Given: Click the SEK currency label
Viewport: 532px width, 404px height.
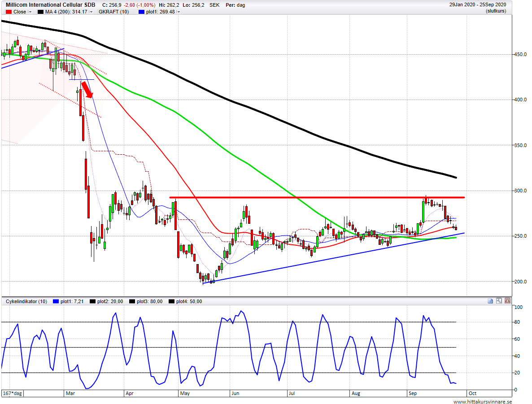Looking at the screenshot, I should [214, 5].
